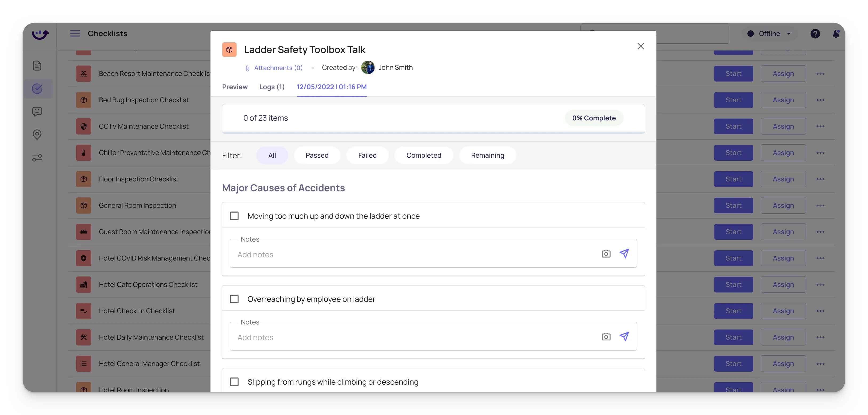
Task: Open more options for Hotel Check-in Checklist row
Action: [820, 311]
